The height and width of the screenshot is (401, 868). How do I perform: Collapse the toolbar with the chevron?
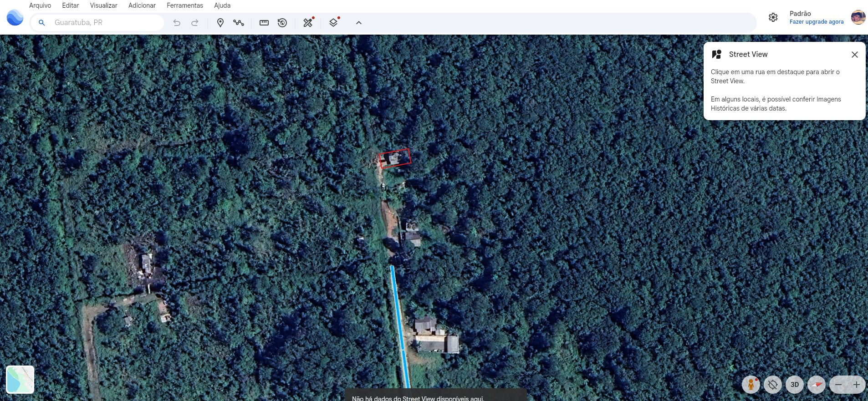[359, 22]
